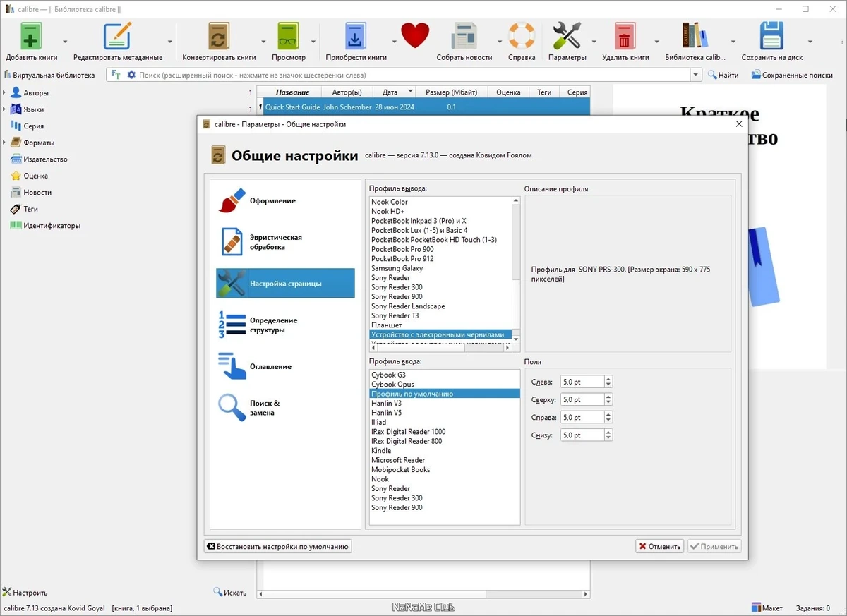Image resolution: width=847 pixels, height=616 pixels.
Task: Click the Применить button
Action: (x=715, y=546)
